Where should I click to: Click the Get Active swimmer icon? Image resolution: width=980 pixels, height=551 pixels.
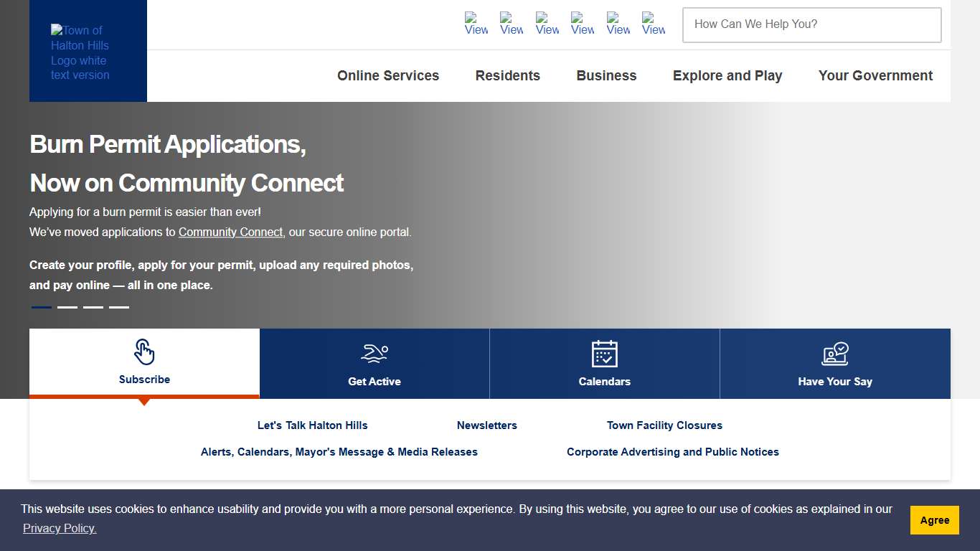click(374, 354)
